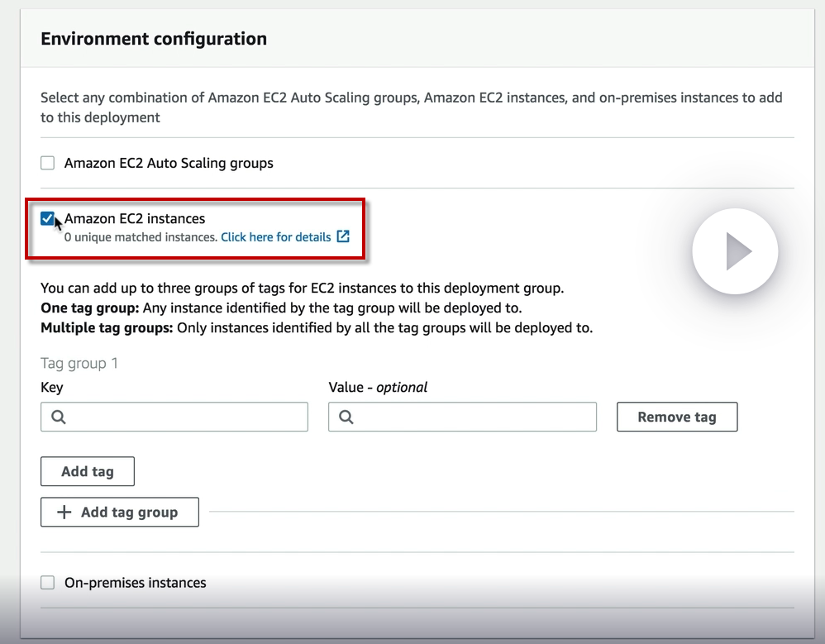
Task: Click the 'Amazon EC2 Auto Scaling groups' label
Action: coord(169,164)
